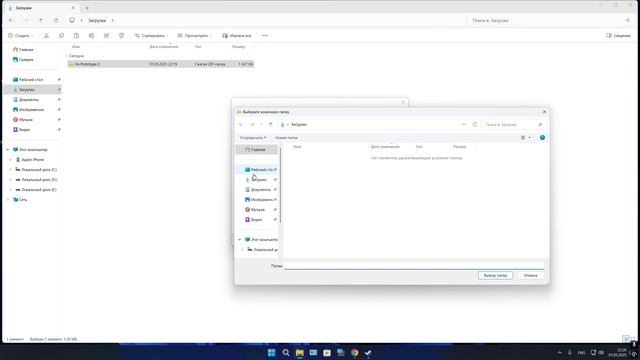The height and width of the screenshot is (360, 640).
Task: Add a new tab in Explorer with plus
Action: tap(87, 8)
